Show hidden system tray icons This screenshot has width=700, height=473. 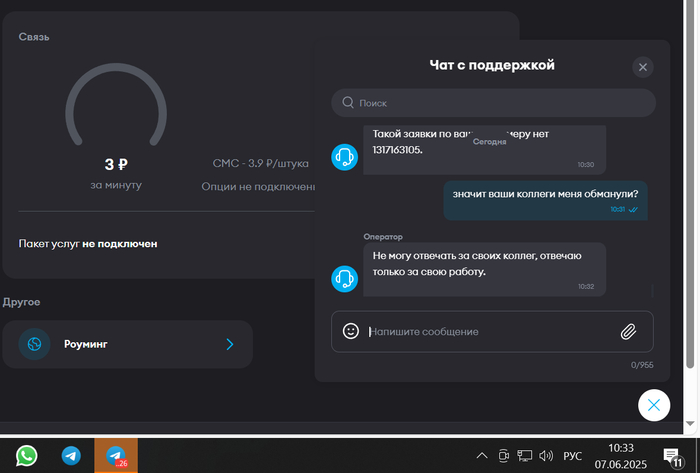[x=481, y=456]
